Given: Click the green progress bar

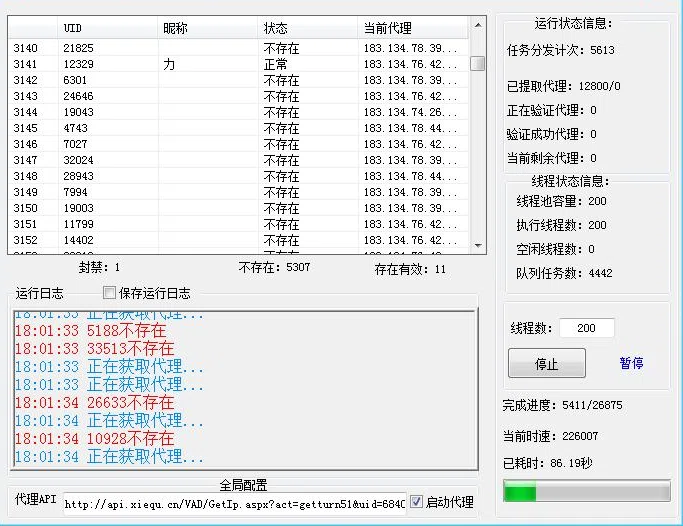Looking at the screenshot, I should click(586, 491).
